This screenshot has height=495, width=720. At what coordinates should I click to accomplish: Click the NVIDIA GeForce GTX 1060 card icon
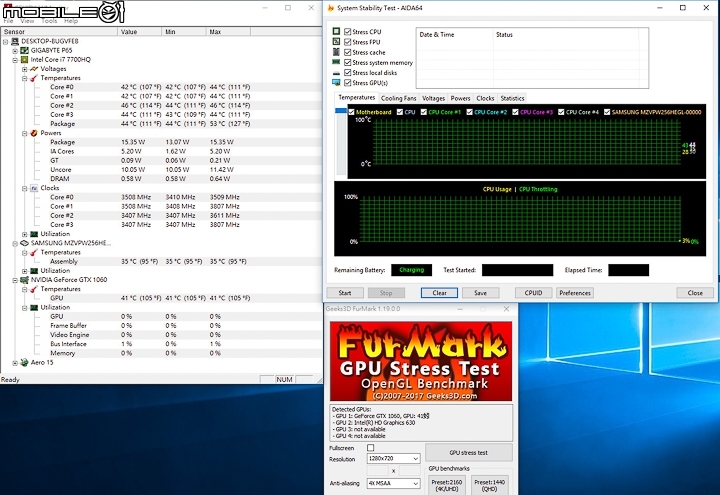[24, 280]
